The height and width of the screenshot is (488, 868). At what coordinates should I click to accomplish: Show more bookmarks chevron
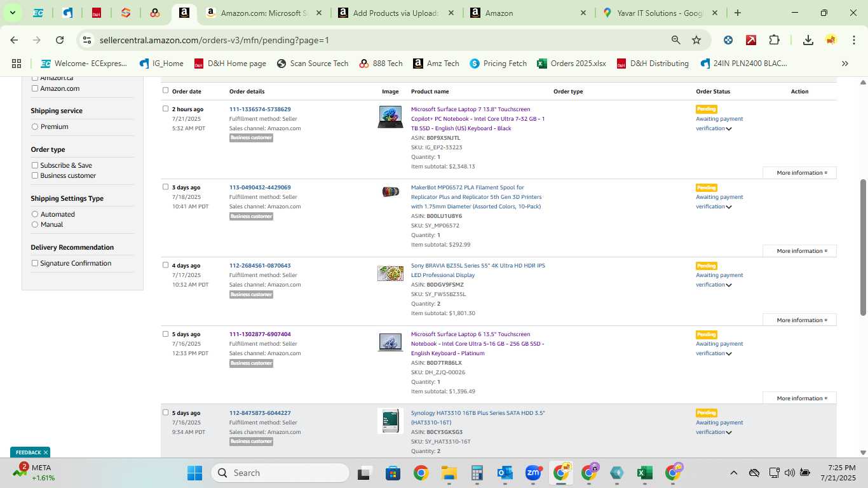[x=845, y=64]
